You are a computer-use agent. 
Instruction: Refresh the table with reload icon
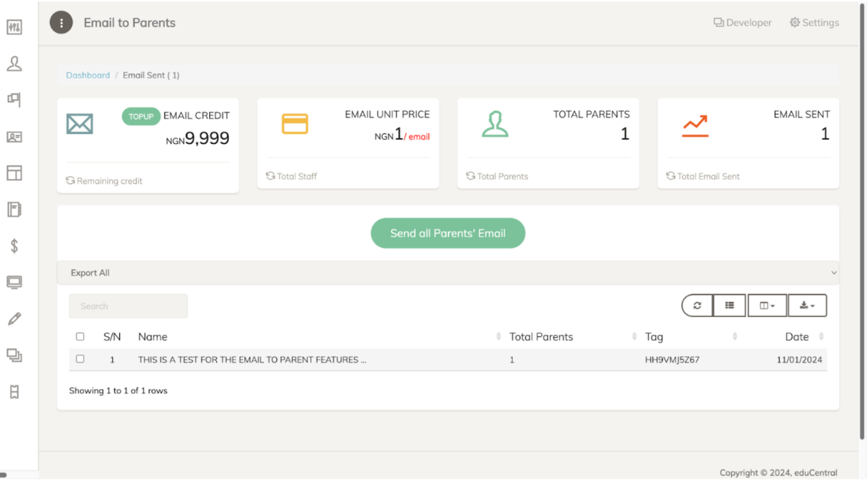[x=697, y=306]
